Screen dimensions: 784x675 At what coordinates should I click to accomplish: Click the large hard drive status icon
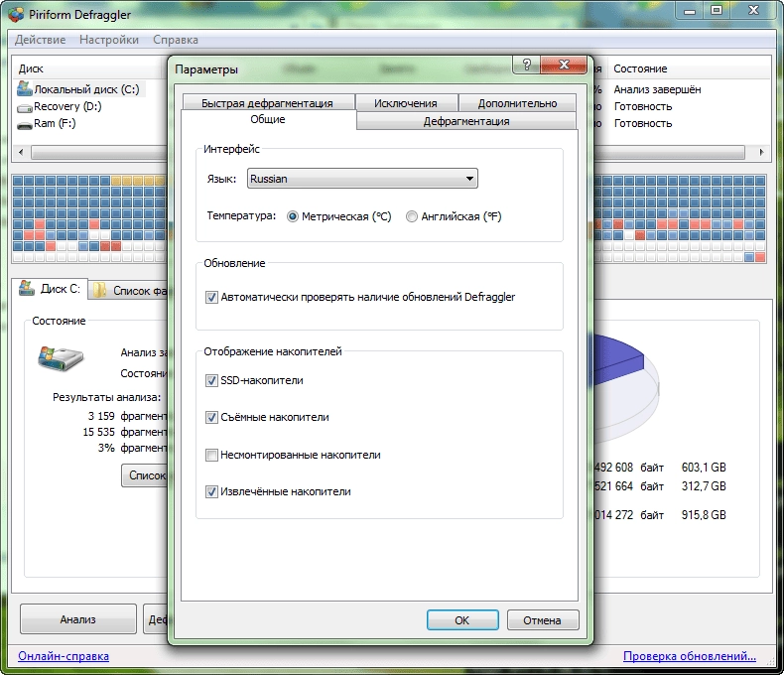coord(60,358)
